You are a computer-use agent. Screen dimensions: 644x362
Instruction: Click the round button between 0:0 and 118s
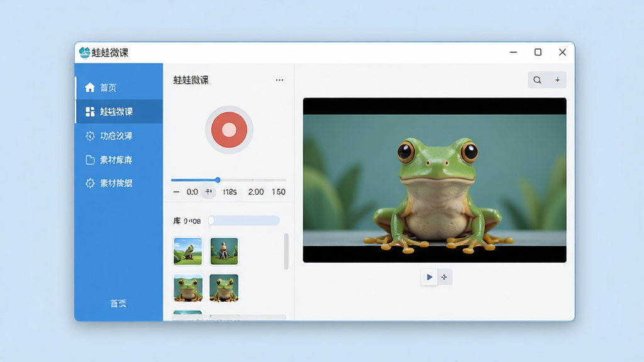tap(209, 192)
